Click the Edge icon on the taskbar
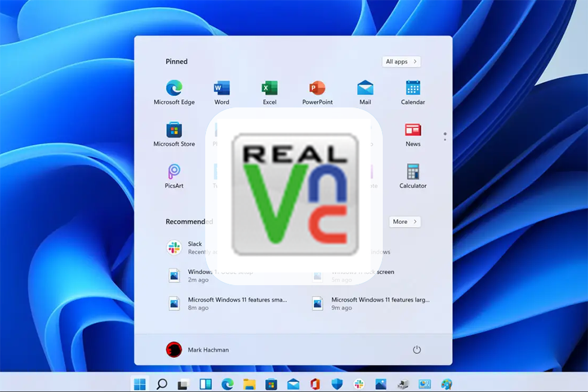 point(227,384)
